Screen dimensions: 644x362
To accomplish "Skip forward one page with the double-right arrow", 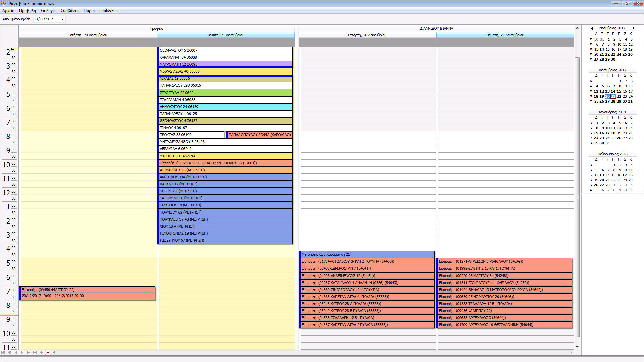I will [29, 352].
